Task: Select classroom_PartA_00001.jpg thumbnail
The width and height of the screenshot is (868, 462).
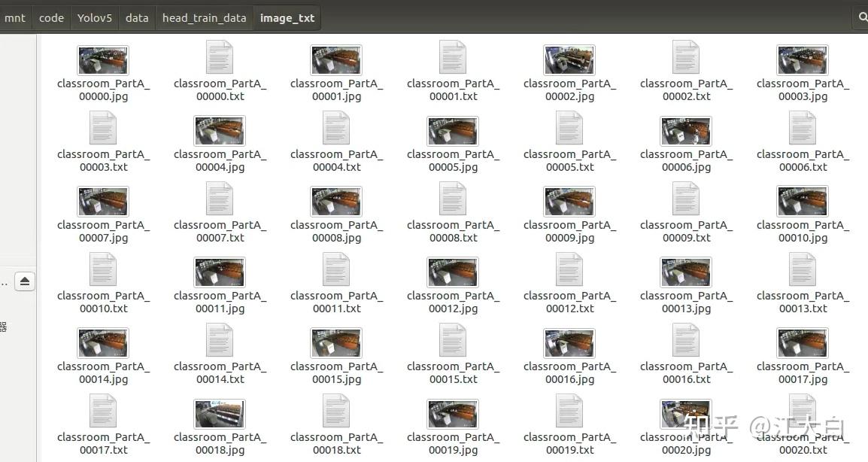Action: 336,60
